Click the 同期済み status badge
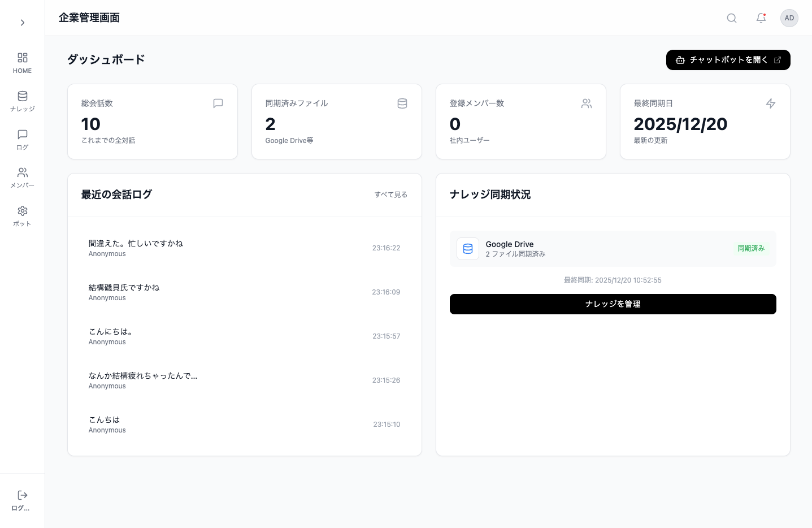Image resolution: width=812 pixels, height=528 pixels. pyautogui.click(x=751, y=249)
